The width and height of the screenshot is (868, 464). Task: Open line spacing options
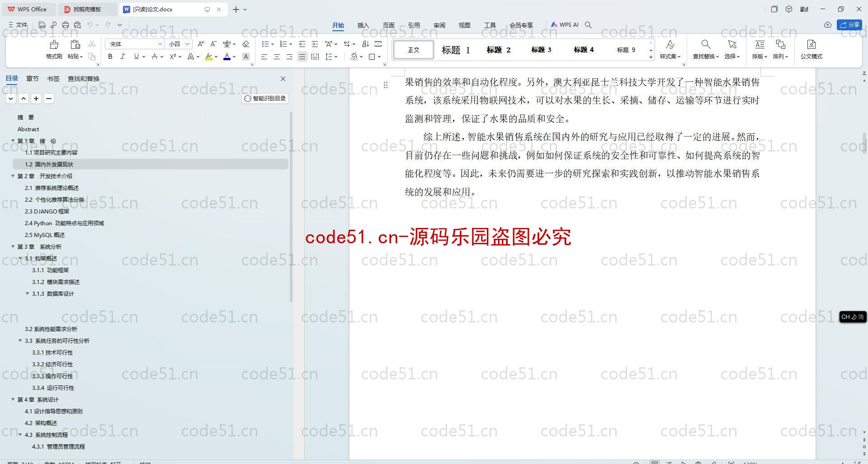(x=331, y=57)
